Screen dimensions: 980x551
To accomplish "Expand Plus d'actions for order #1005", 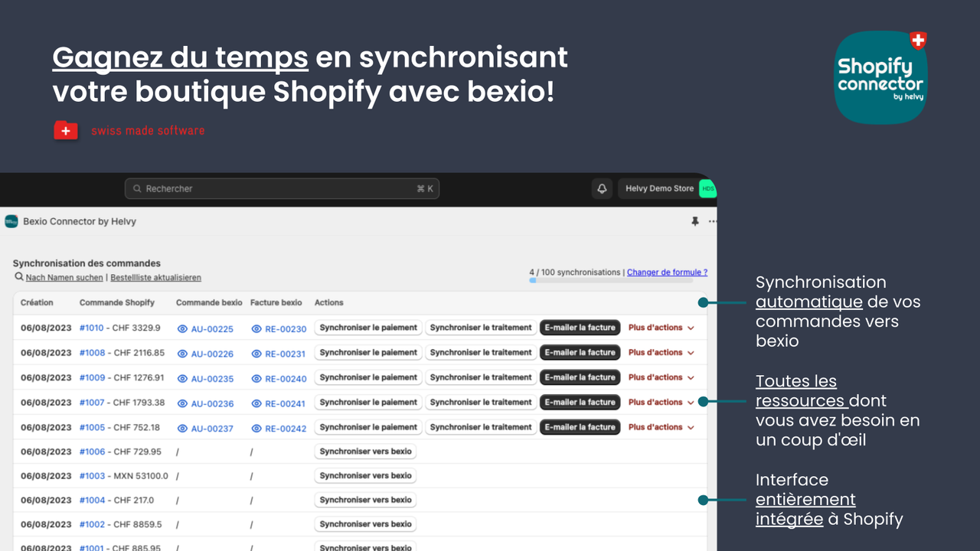I will tap(661, 427).
